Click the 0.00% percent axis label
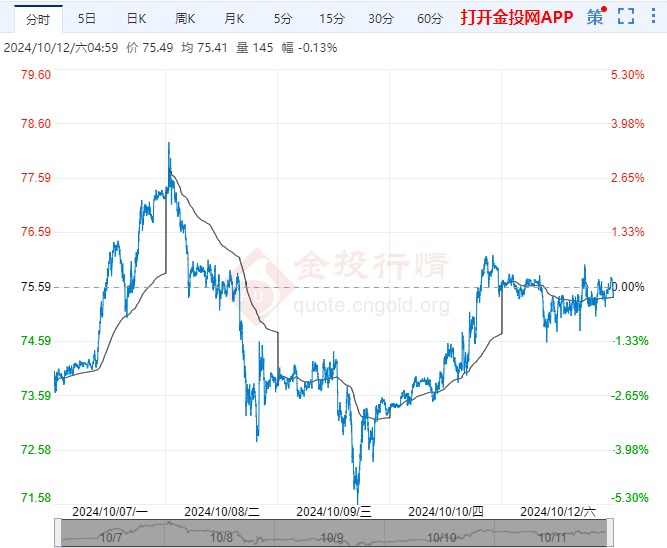The image size is (667, 548). pos(627,287)
